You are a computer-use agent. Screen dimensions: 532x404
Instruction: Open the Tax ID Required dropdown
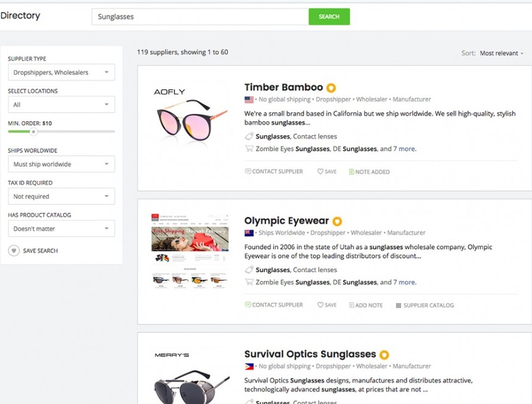[62, 196]
